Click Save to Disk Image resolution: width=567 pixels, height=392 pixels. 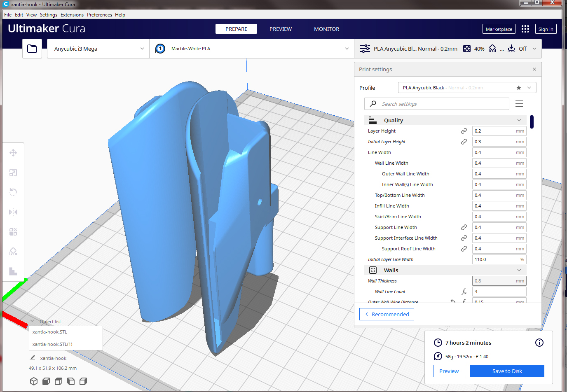pyautogui.click(x=507, y=371)
